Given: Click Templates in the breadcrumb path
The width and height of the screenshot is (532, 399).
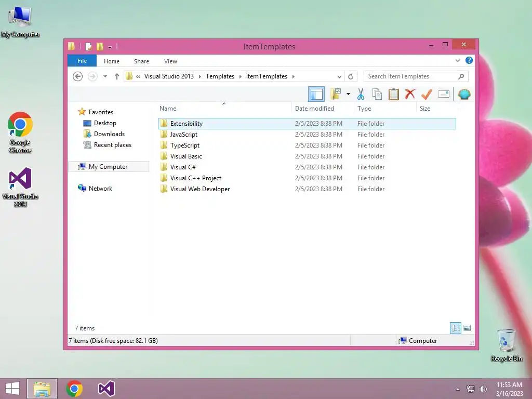Looking at the screenshot, I should 220,76.
